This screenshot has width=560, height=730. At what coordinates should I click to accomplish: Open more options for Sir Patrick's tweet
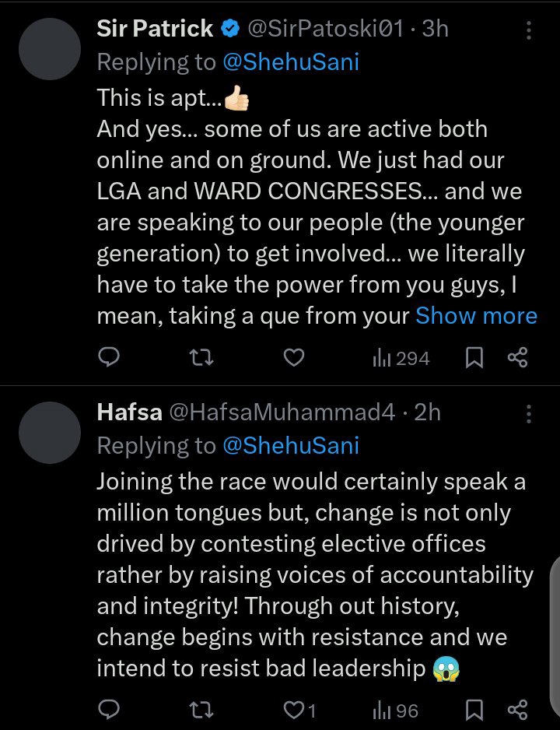tap(529, 30)
